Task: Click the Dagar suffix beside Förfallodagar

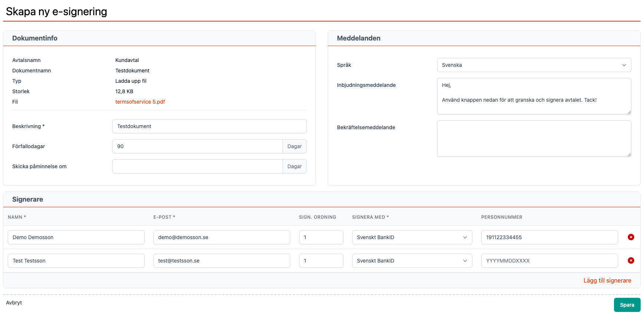Action: [x=294, y=146]
